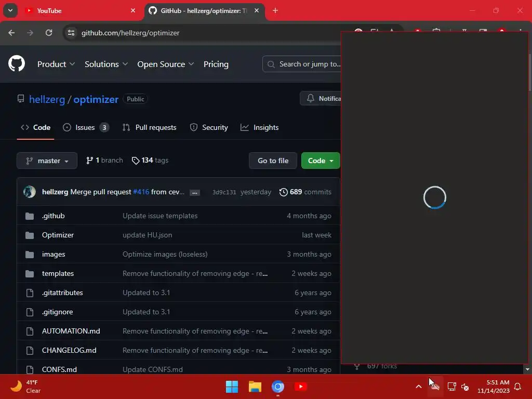Open the clock showing 5:51 AM
Image resolution: width=532 pixels, height=399 pixels.
pos(494,387)
